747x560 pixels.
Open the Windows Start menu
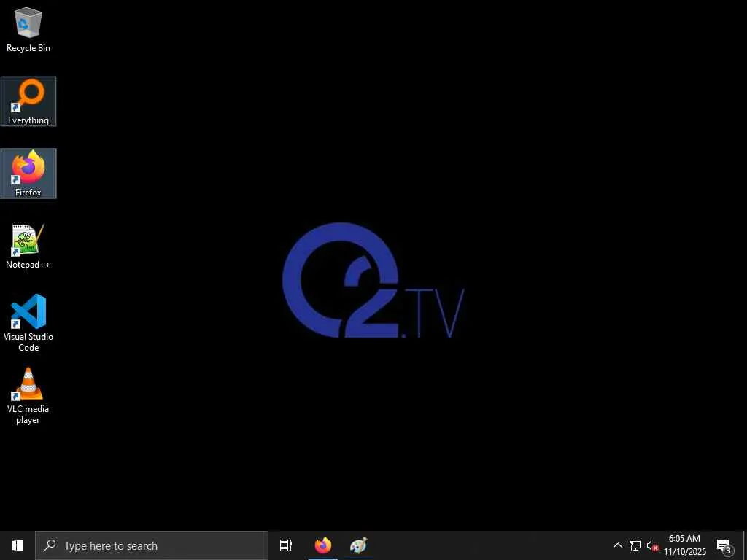coord(18,545)
